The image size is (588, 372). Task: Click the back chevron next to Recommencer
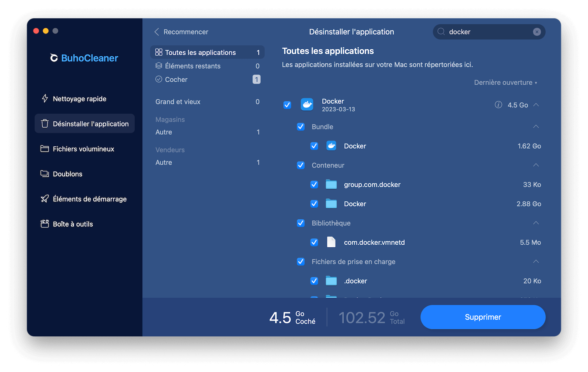tap(157, 32)
